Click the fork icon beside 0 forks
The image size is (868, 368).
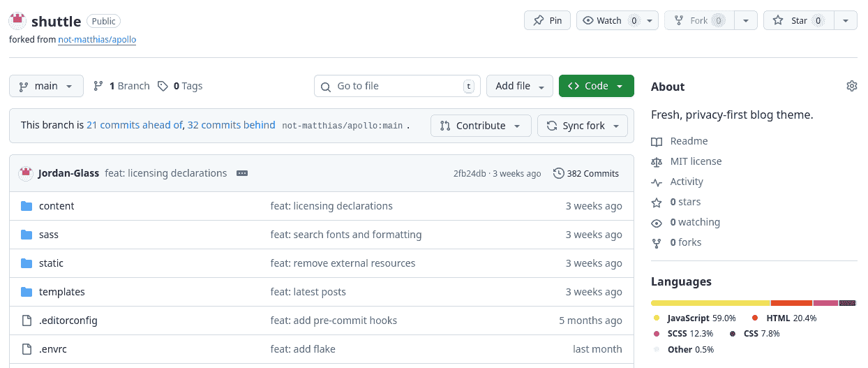tap(657, 243)
